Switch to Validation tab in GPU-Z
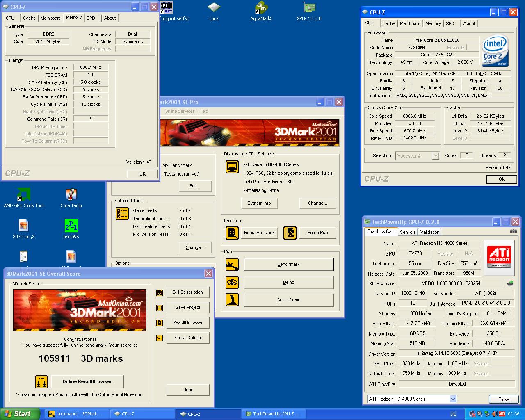 click(x=430, y=232)
